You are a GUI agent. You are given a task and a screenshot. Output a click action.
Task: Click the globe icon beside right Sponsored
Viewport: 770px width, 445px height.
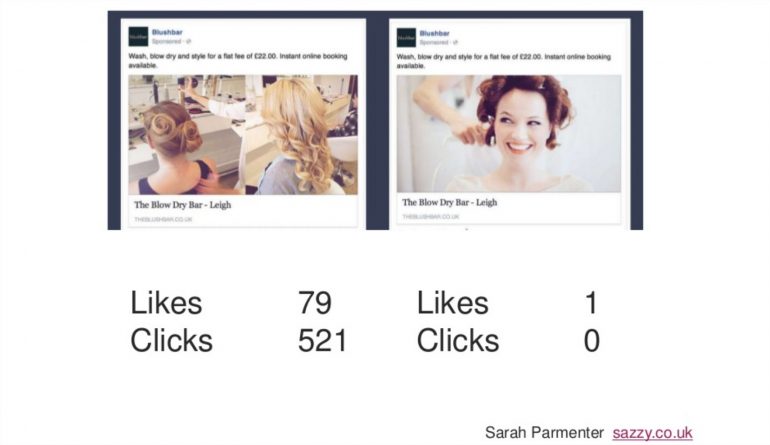[456, 42]
